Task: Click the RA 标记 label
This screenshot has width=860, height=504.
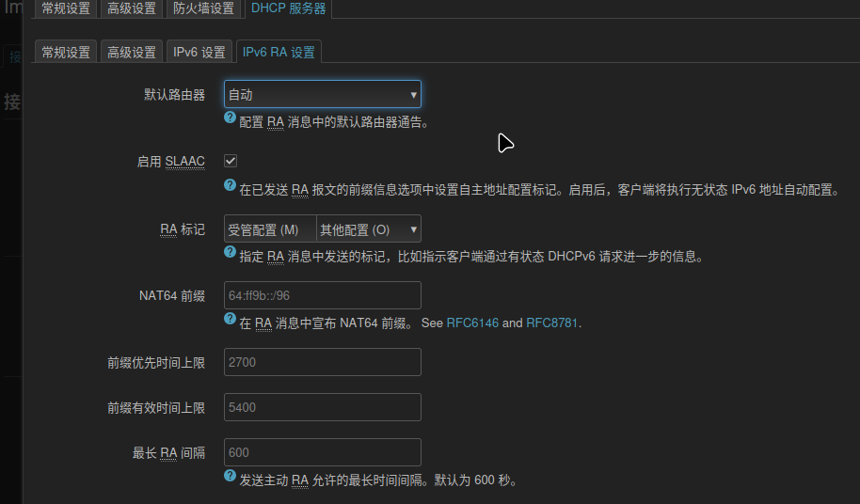Action: coord(183,229)
